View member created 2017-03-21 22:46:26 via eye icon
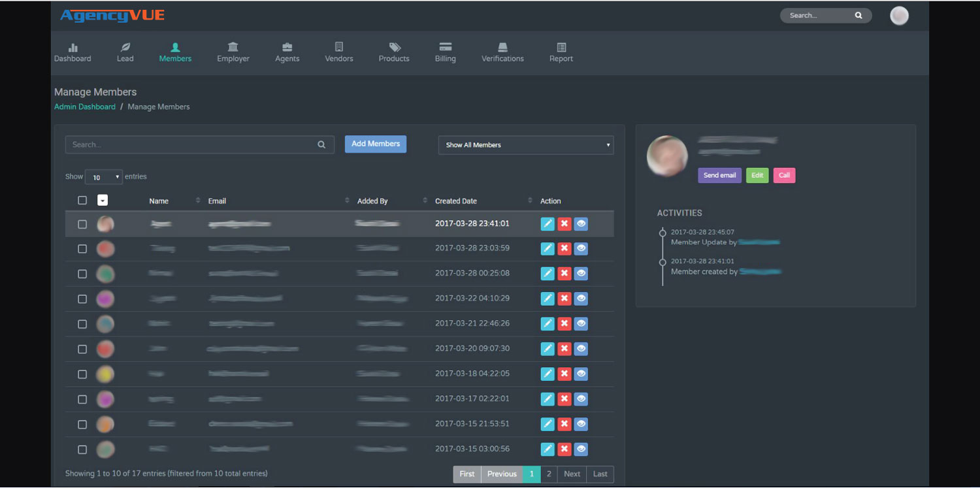Screen dimensions: 980x488 pos(581,324)
